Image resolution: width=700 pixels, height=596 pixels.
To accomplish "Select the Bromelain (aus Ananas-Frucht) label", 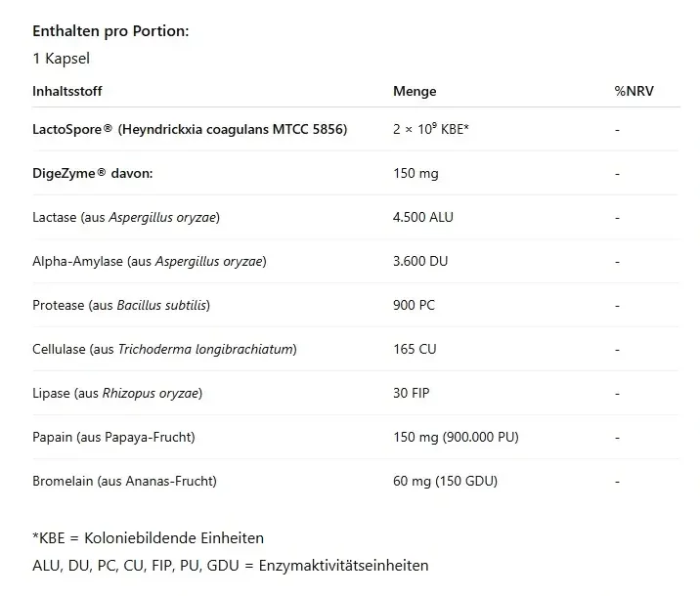I will tap(124, 481).
